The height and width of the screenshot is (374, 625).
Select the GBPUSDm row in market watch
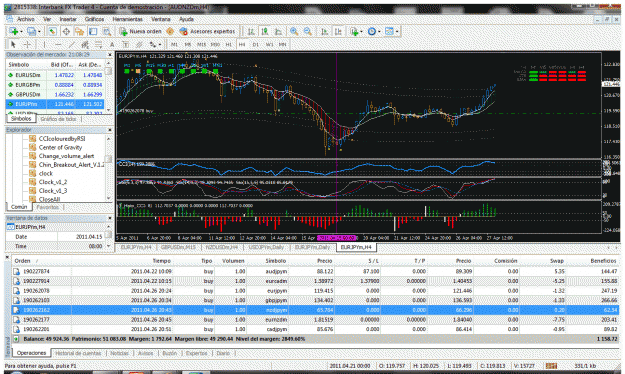[x=55, y=94]
